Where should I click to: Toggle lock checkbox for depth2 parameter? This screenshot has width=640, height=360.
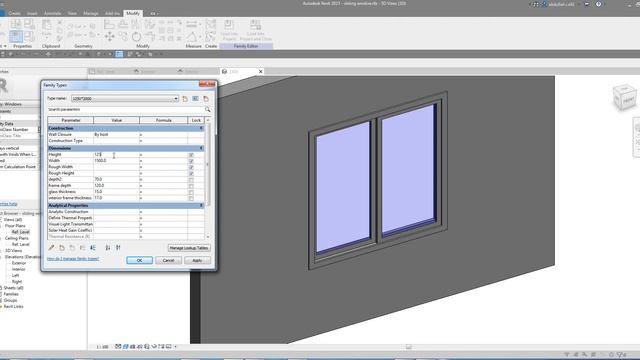coord(191,180)
